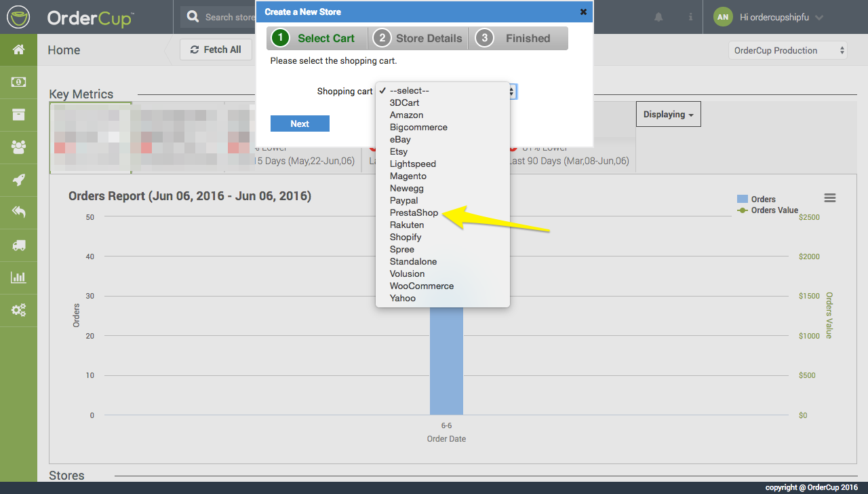The width and height of the screenshot is (868, 494).
Task: Open the settings gears sidebar icon
Action: coord(18,310)
